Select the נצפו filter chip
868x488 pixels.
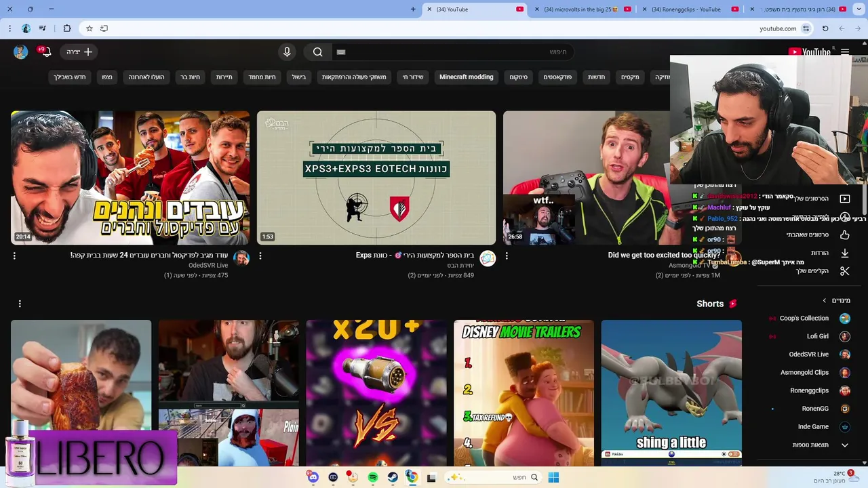point(107,77)
